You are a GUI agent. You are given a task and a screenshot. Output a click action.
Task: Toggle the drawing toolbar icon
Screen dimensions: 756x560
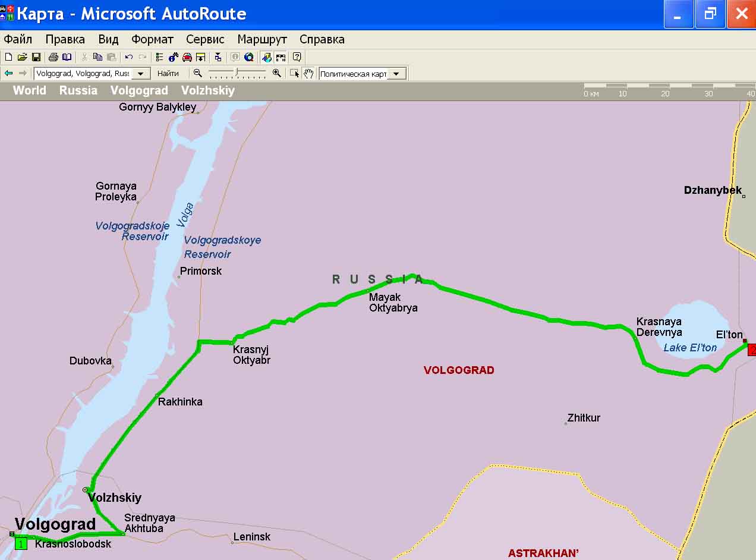pyautogui.click(x=267, y=57)
